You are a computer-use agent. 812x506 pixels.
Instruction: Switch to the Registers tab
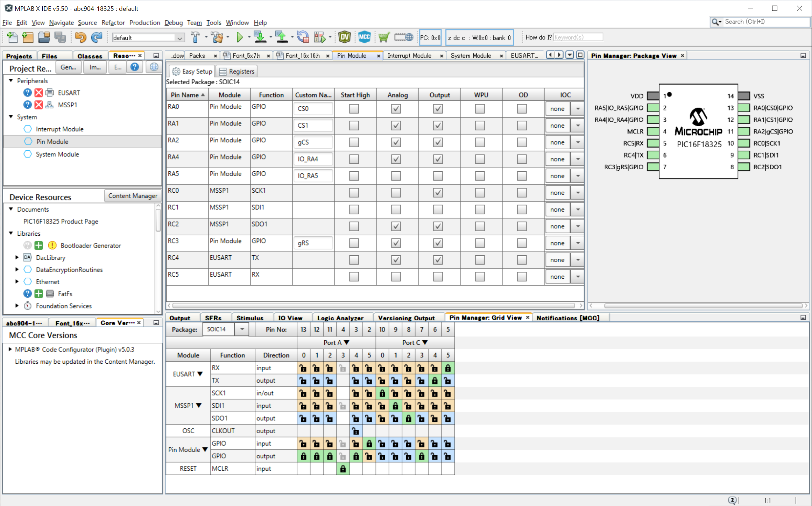237,71
